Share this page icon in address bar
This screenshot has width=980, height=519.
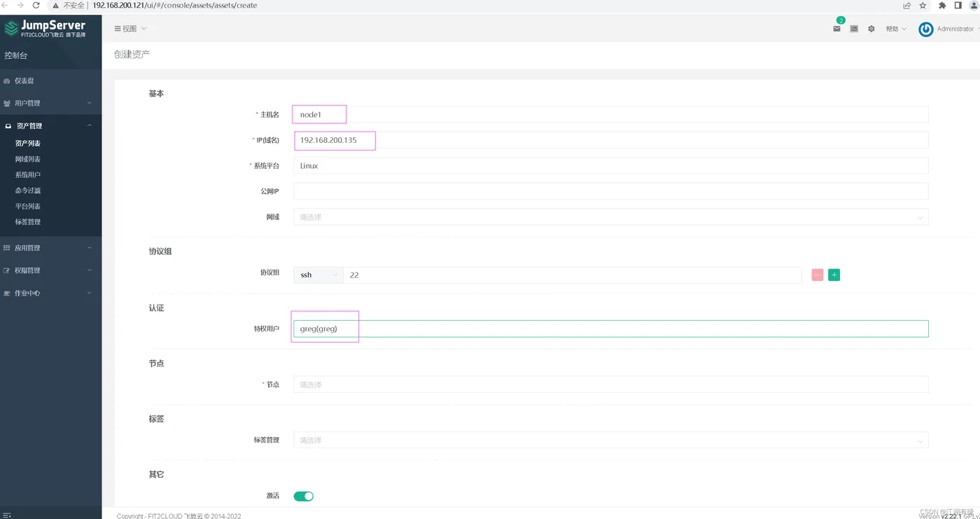tap(907, 5)
